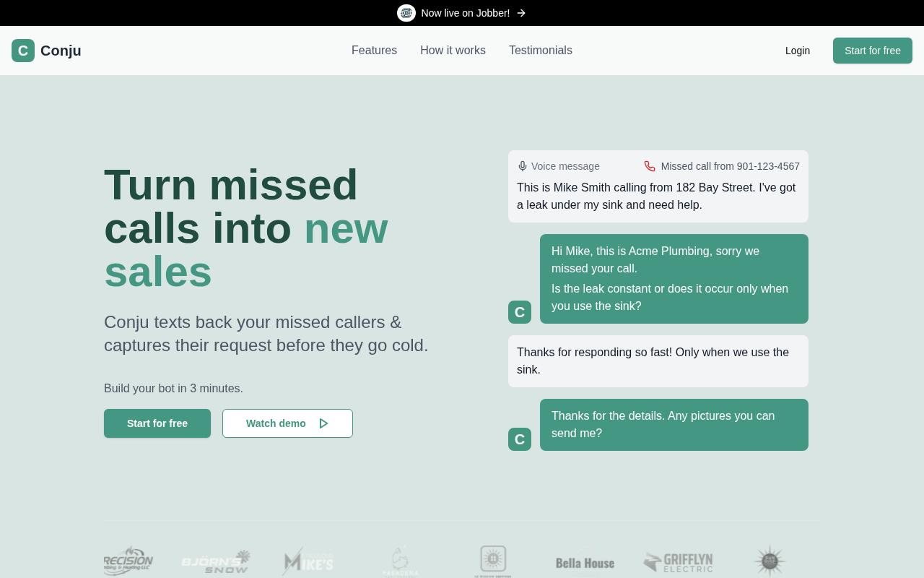This screenshot has width=924, height=578.
Task: Click Conju avatar beside pictures request message
Action: click(520, 439)
